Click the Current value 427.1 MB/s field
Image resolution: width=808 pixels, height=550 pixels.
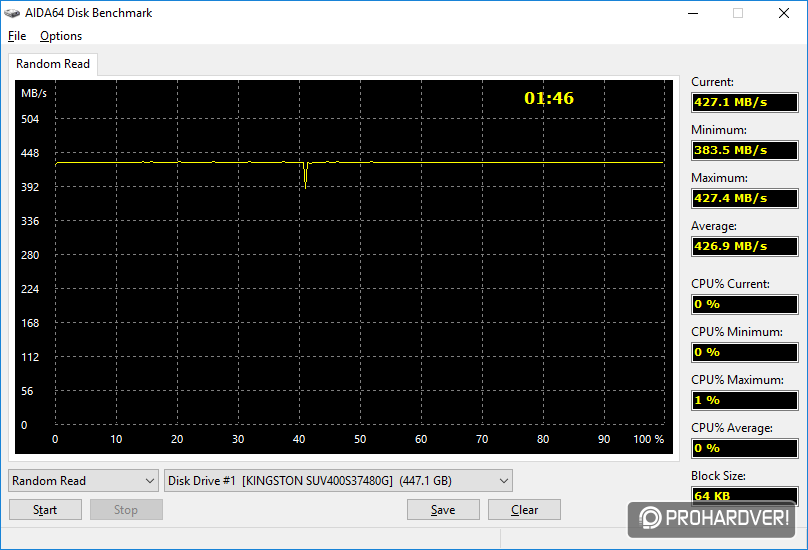point(745,102)
